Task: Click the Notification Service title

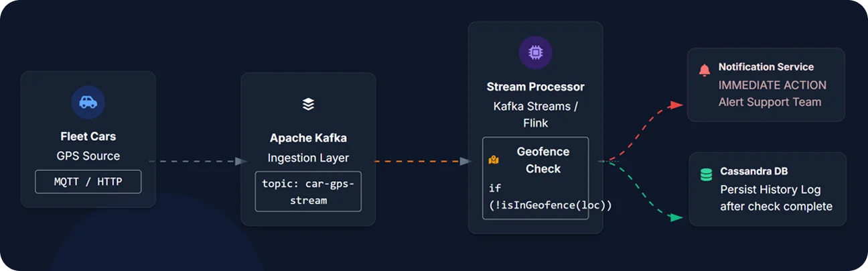Action: (766, 67)
